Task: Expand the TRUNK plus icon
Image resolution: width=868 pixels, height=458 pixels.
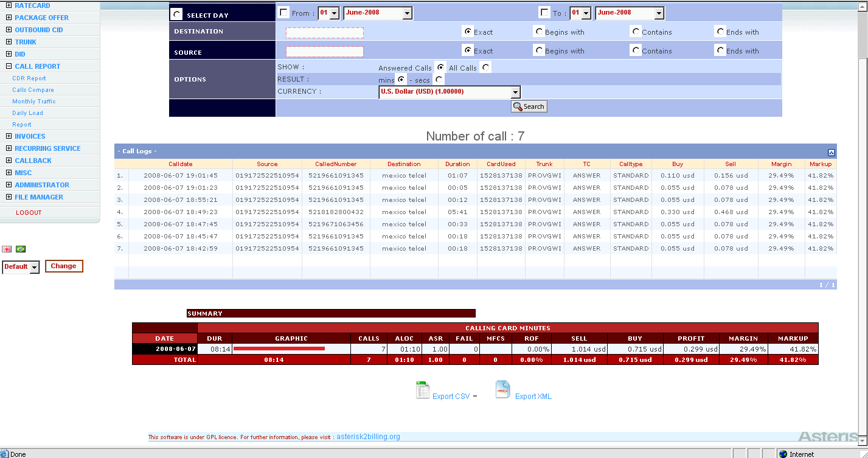Action: point(9,42)
